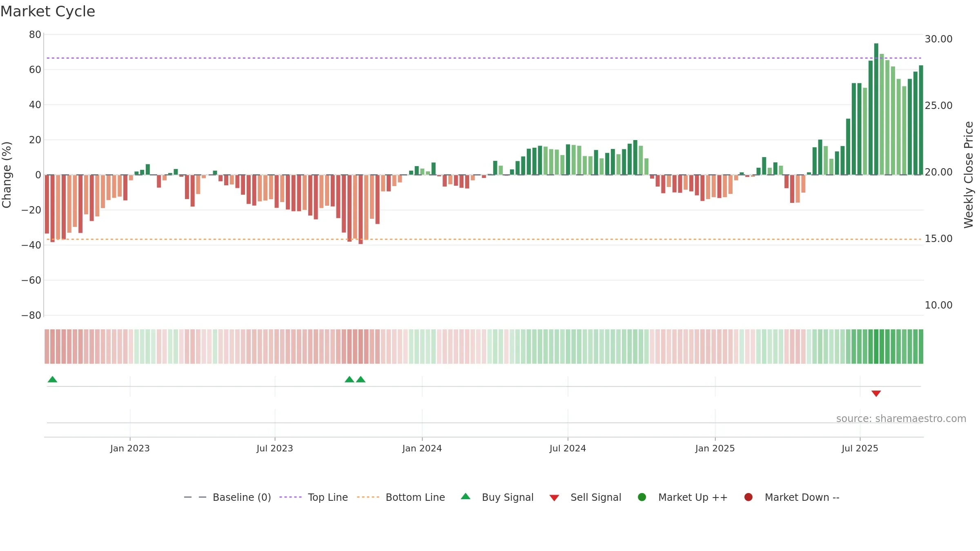Viewport: 980px width, 551px height.
Task: Click the orange dotted Bottom Line sample in legend
Action: 368,497
